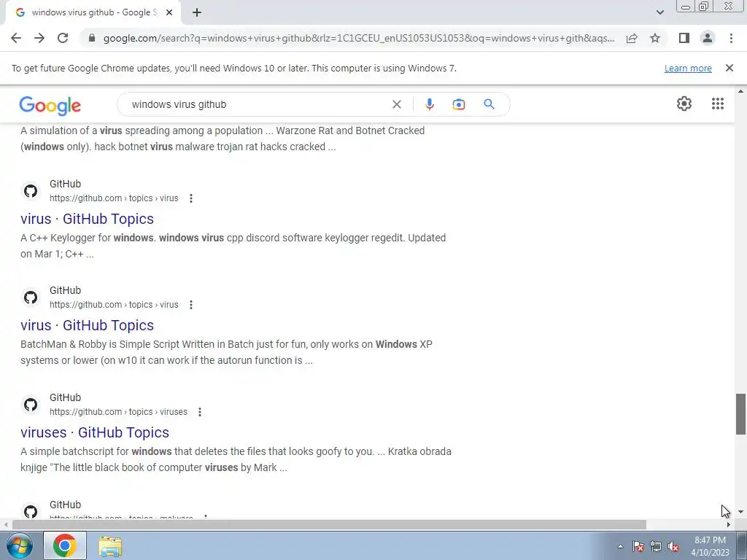Open a new tab with the plus button

197,12
